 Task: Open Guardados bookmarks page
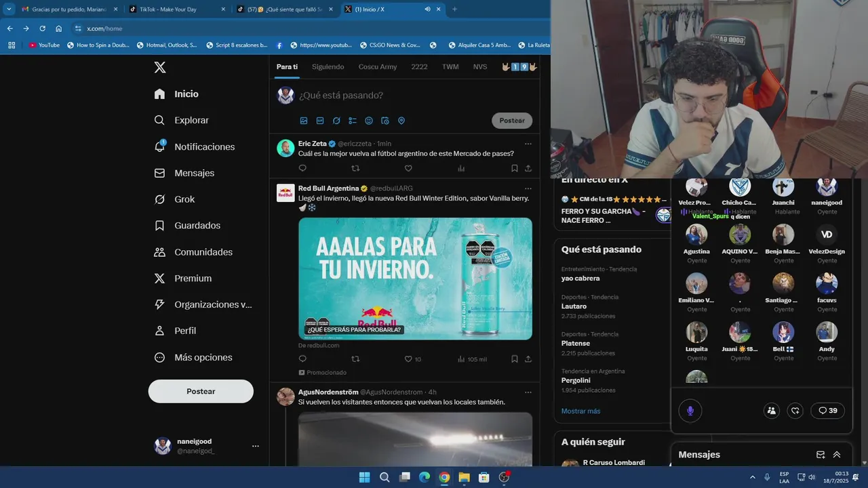click(x=187, y=226)
